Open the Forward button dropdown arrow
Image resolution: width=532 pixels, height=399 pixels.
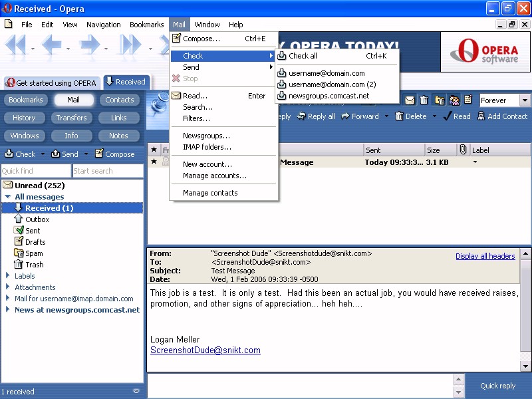[x=386, y=116]
